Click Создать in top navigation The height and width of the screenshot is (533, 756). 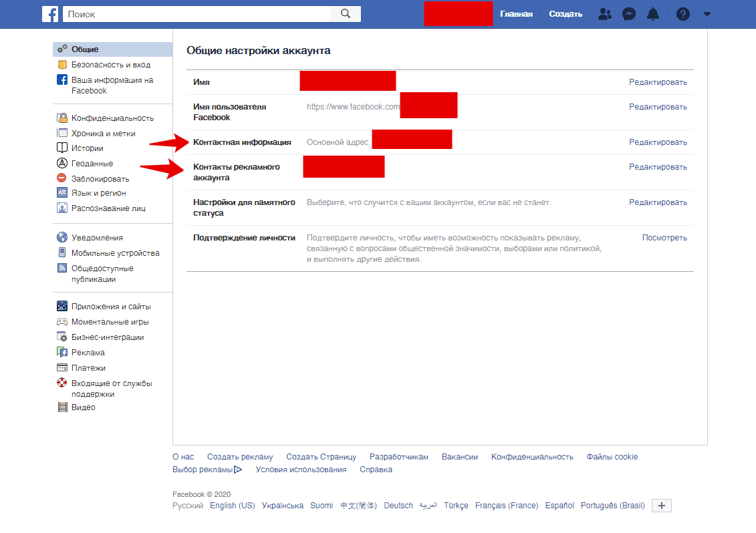pyautogui.click(x=565, y=14)
